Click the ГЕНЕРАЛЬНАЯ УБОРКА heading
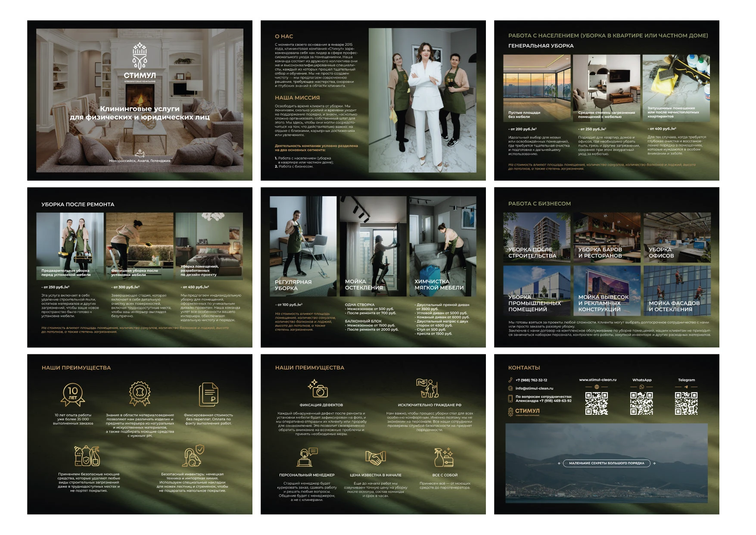The width and height of the screenshot is (756, 535). click(541, 46)
